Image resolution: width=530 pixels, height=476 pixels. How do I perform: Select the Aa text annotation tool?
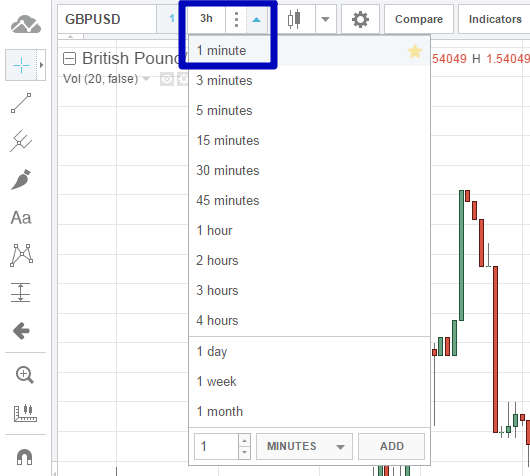tap(21, 218)
